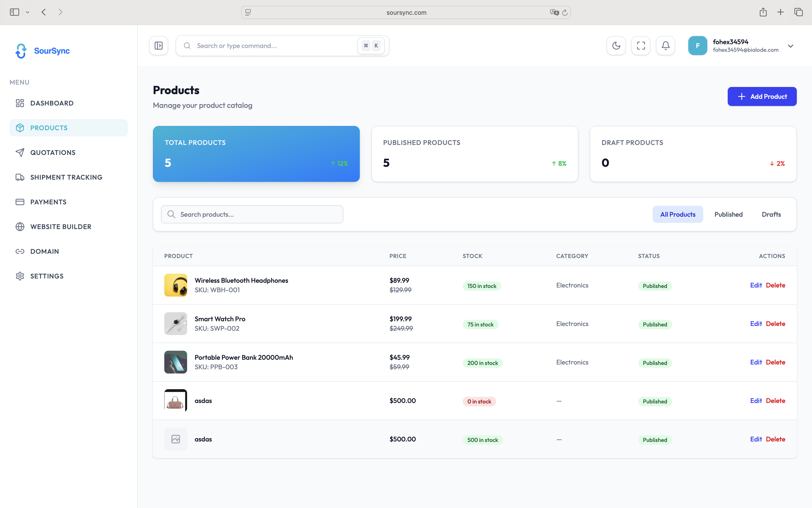Go to the Payments page
812x508 pixels.
pyautogui.click(x=48, y=202)
